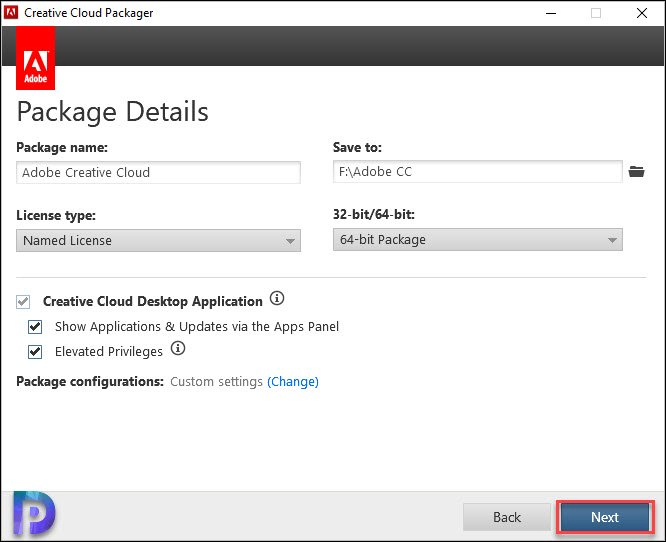Focus the Package name input field
666x542 pixels.
158,172
